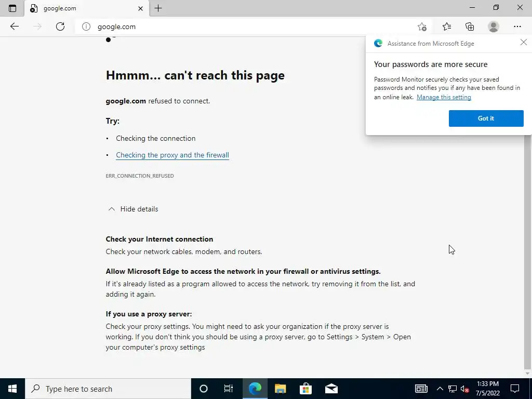Open a new tab with plus button
The height and width of the screenshot is (399, 532).
pos(158,8)
